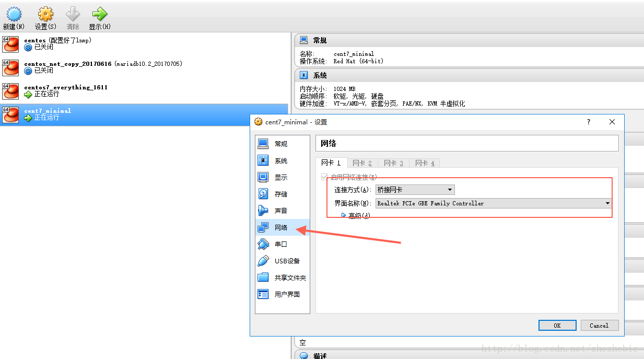Click the 内存大小 1024 MB value
The height and width of the screenshot is (359, 644).
click(344, 89)
